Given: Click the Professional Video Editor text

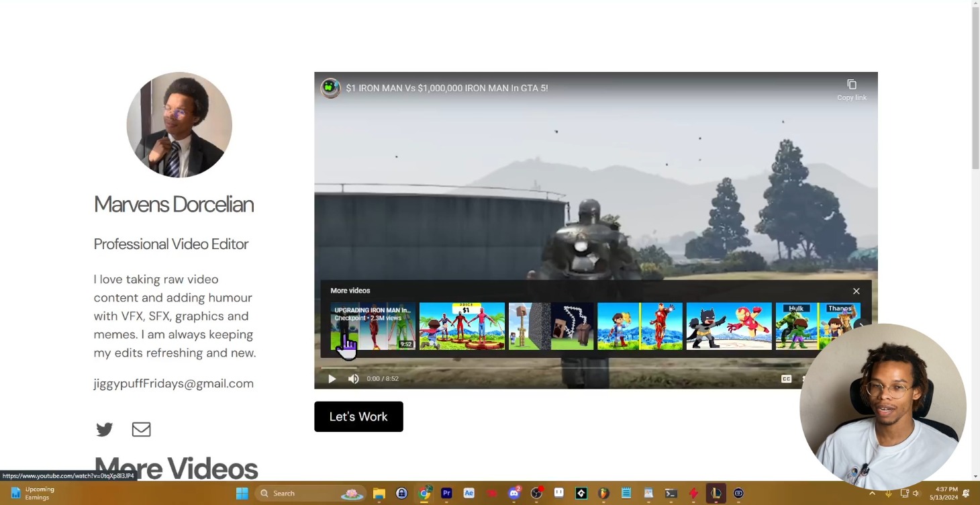Looking at the screenshot, I should pos(171,244).
